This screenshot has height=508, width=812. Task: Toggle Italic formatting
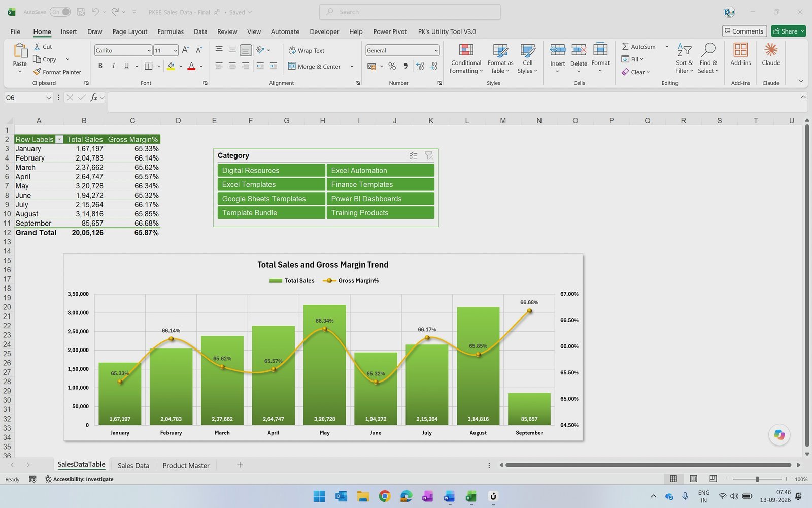(x=113, y=66)
